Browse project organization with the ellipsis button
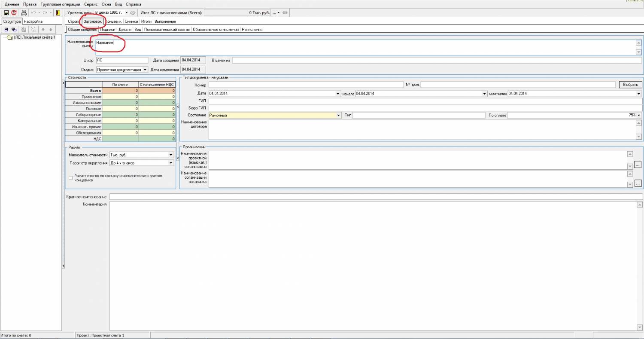 click(638, 165)
